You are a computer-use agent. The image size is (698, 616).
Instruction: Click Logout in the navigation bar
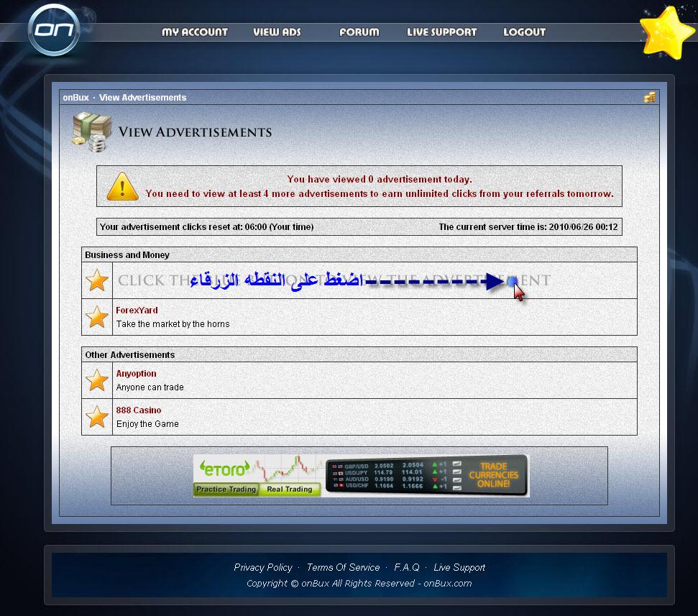click(x=524, y=32)
